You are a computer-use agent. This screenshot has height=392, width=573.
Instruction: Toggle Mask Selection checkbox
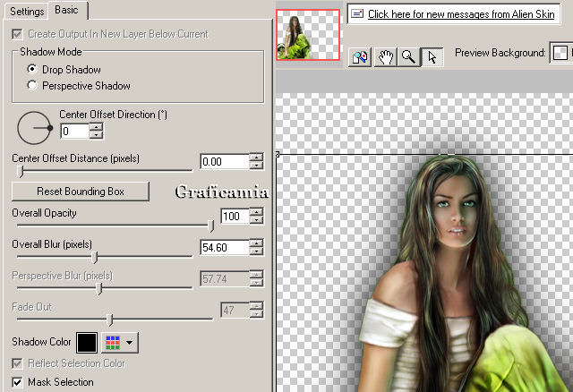click(17, 382)
